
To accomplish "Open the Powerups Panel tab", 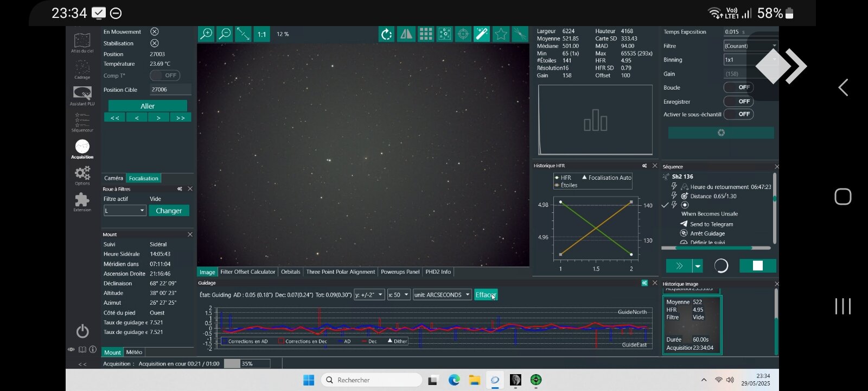I will [x=400, y=272].
